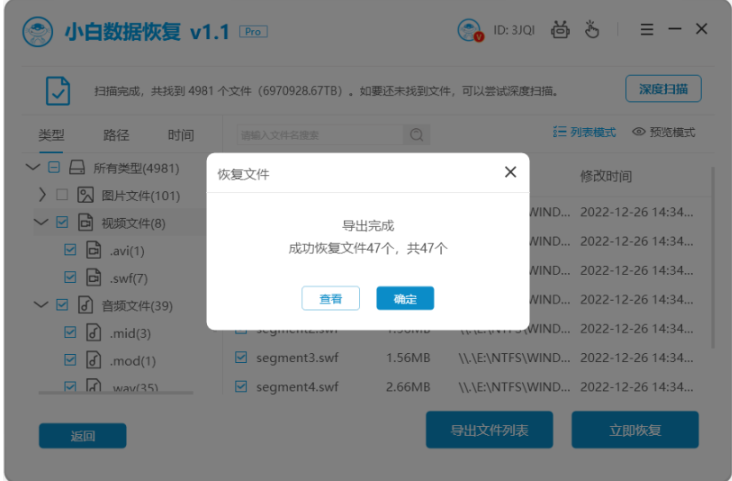This screenshot has width=732, height=481.
Task: Click the music file icon beside .mid(3)
Action: 93,332
